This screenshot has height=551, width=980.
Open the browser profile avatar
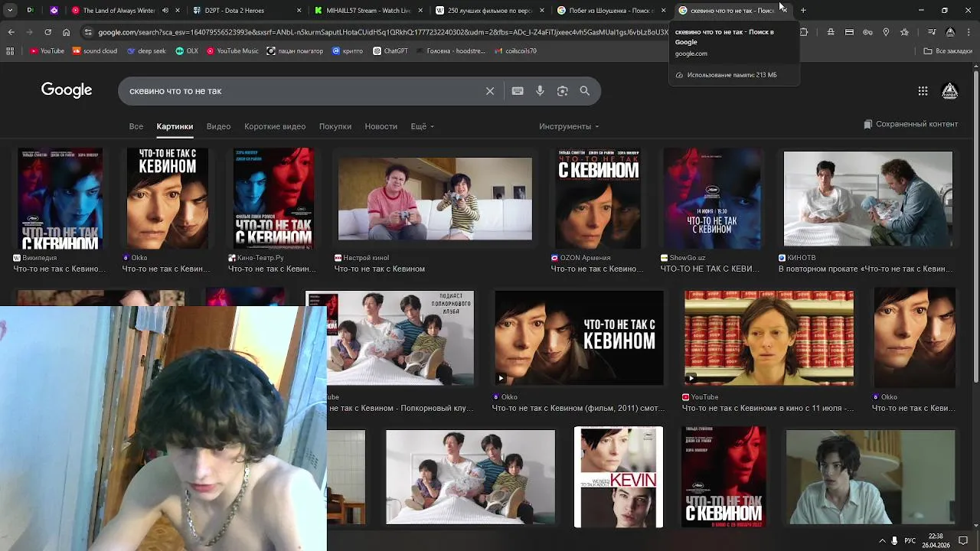[x=950, y=32]
